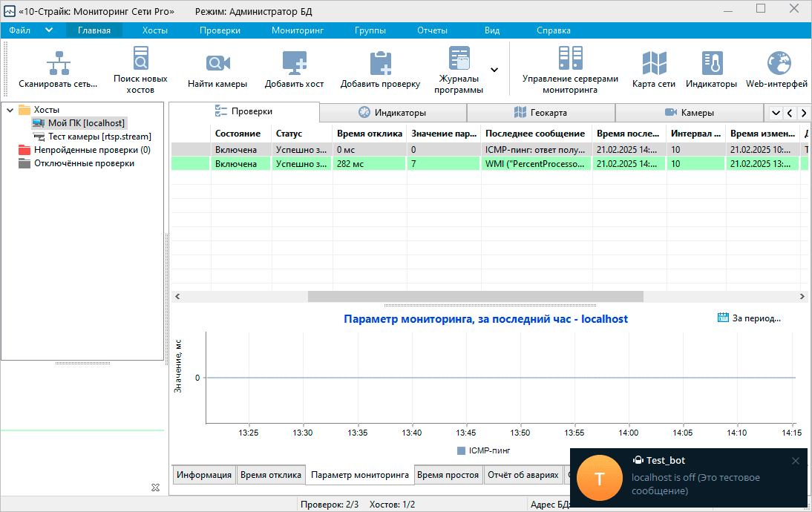Select the WMI PercentProcessor check row
Image resolution: width=812 pixels, height=512 pixels.
coord(489,163)
